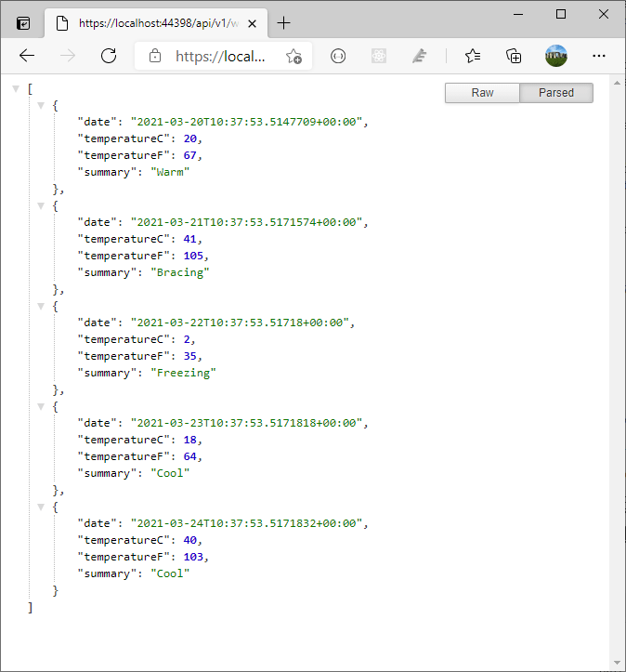Collapse the 2021-03-20 forecast object
The width and height of the screenshot is (626, 672).
coord(41,105)
